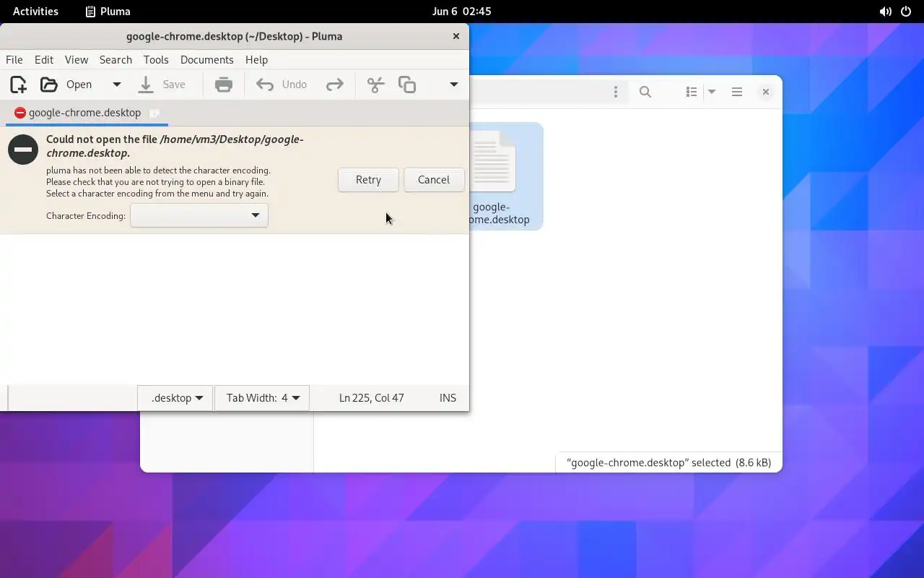Click the open folder icon in toolbar
The image size is (924, 578).
tap(48, 85)
